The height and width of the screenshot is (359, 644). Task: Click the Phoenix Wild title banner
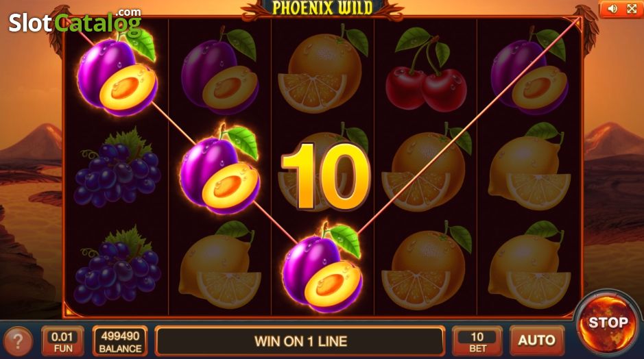[323, 8]
